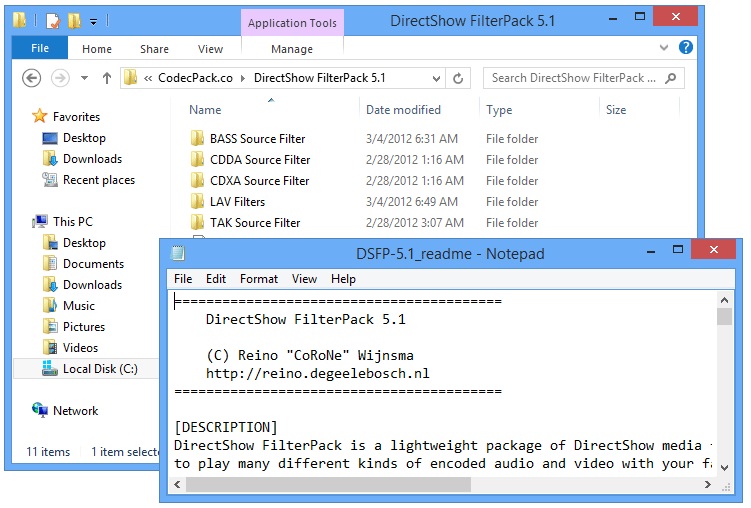This screenshot has height=508, width=751.
Task: Open Explorer Help question mark icon
Action: (x=686, y=48)
